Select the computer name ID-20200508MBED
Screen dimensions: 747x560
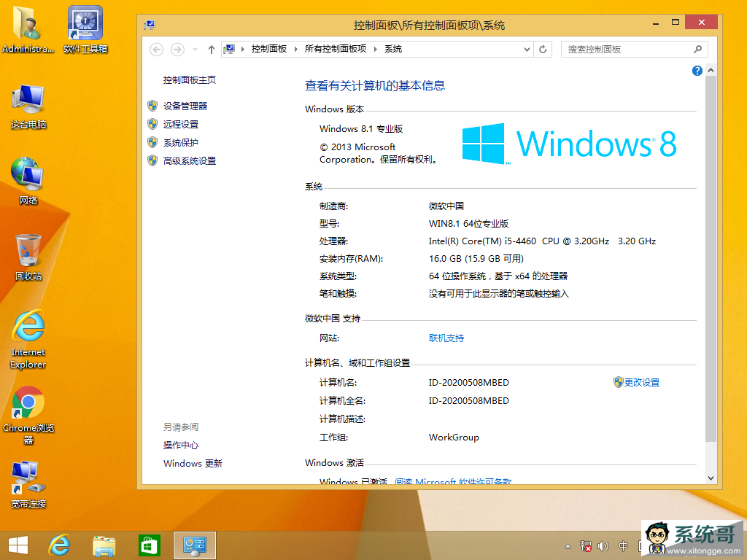[469, 382]
